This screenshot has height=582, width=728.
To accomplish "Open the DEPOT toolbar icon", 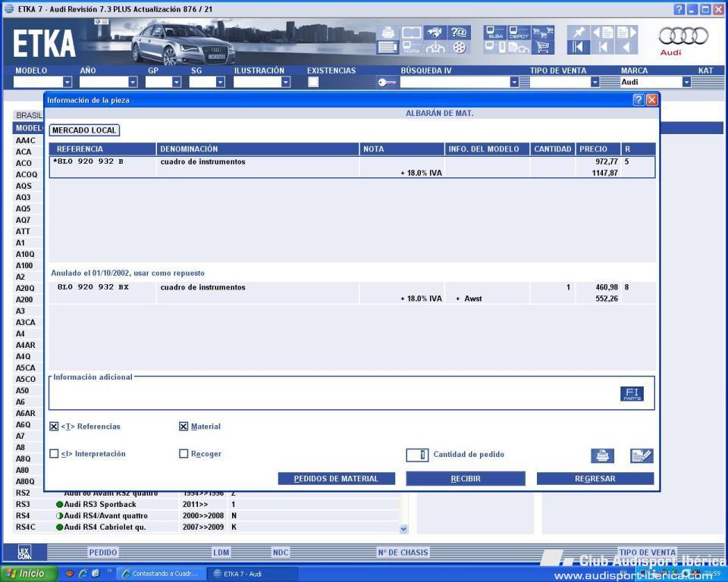I will [519, 33].
